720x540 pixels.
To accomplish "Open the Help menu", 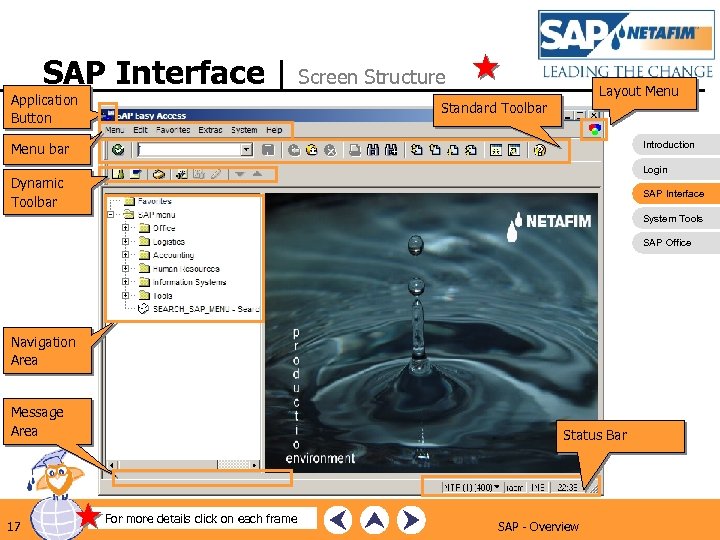I will [x=274, y=130].
